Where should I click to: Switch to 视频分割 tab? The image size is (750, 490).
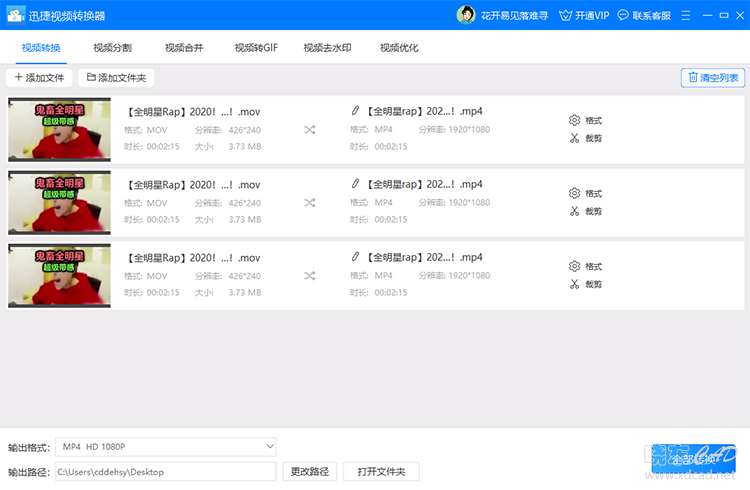(112, 48)
